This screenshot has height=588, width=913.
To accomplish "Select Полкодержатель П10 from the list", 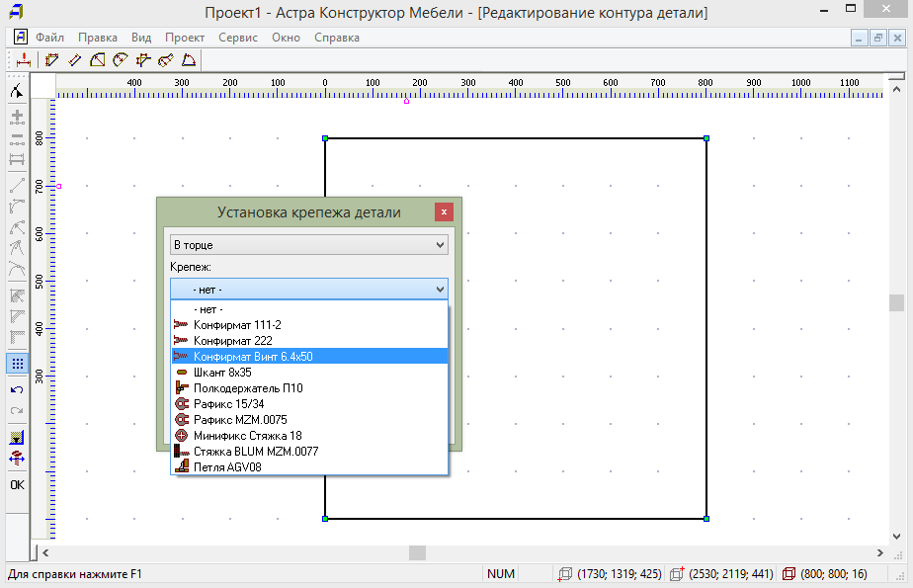I will (309, 388).
